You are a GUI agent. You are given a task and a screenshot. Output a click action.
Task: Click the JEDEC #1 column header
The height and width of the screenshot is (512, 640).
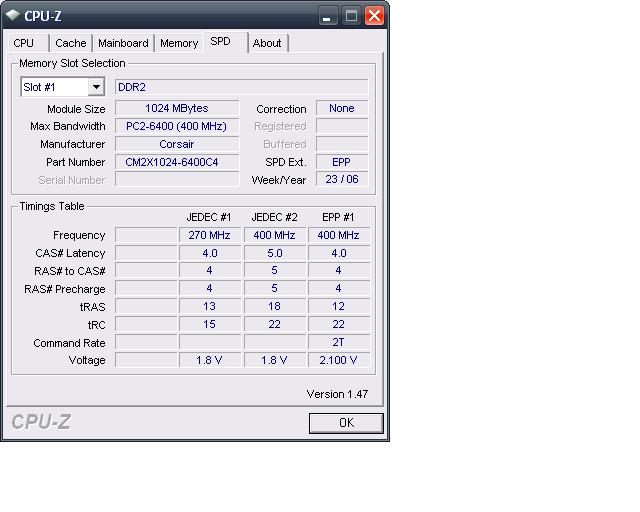click(209, 217)
